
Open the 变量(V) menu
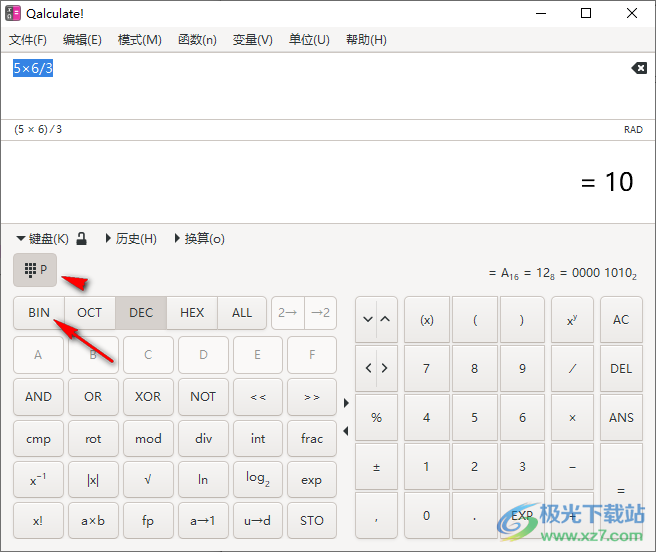pyautogui.click(x=253, y=40)
